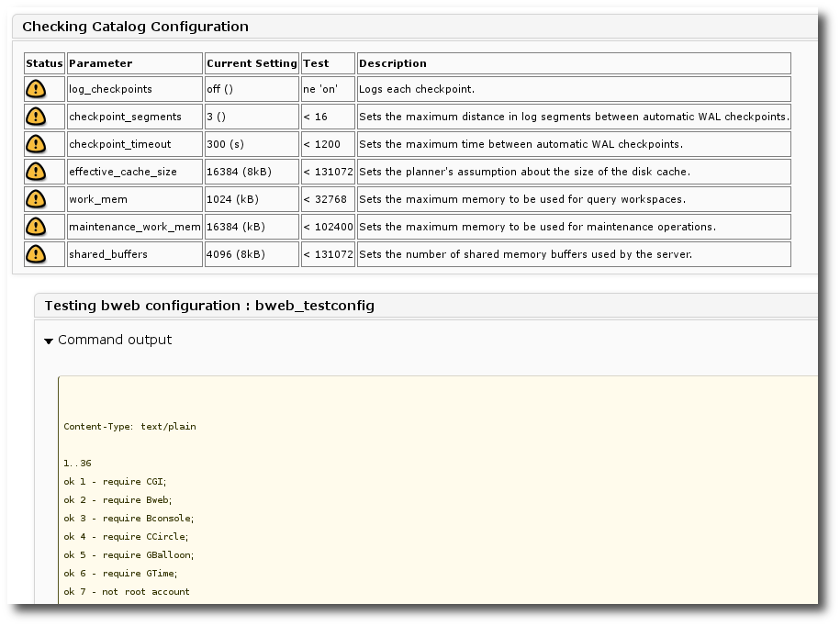Click output line 'ok 7 - not root account'
This screenshot has width=840, height=626.
[127, 591]
